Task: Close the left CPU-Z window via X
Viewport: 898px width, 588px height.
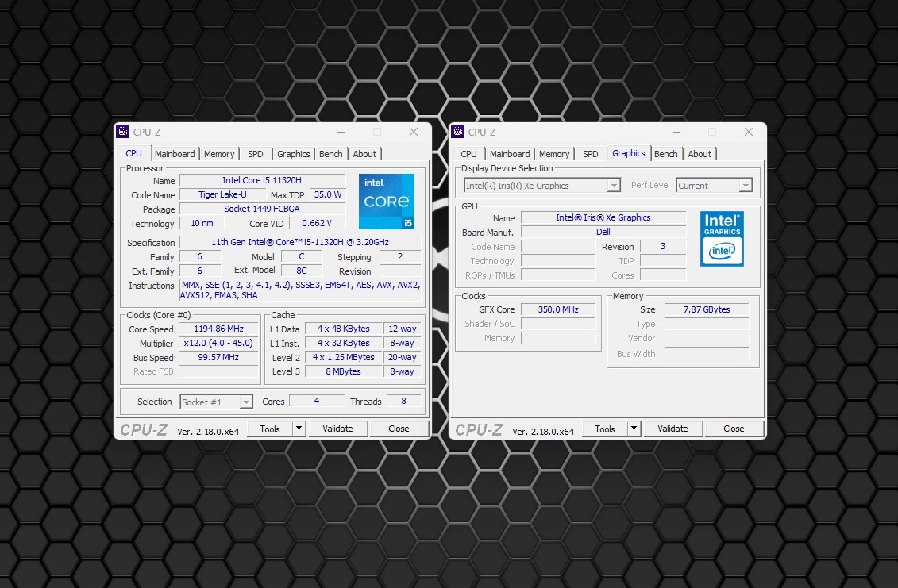Action: (x=414, y=133)
